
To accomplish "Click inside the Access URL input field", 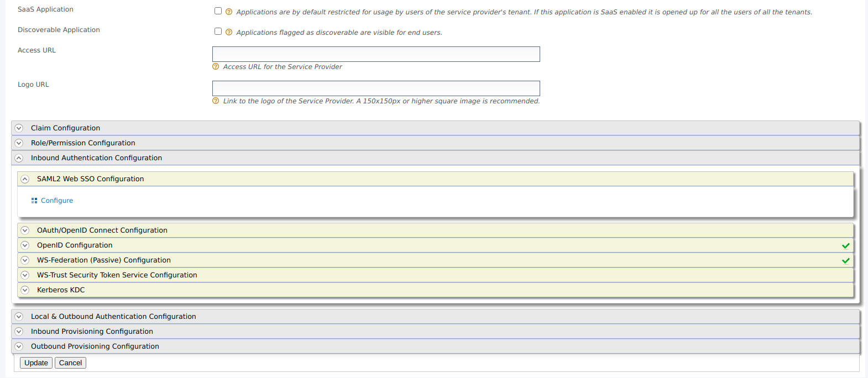I will pyautogui.click(x=376, y=54).
